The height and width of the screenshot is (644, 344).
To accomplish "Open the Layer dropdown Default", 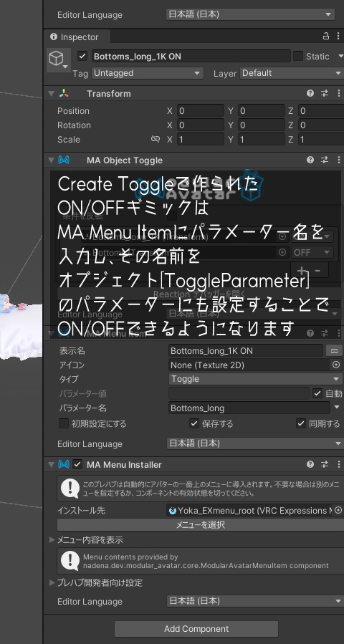I will pyautogui.click(x=292, y=73).
